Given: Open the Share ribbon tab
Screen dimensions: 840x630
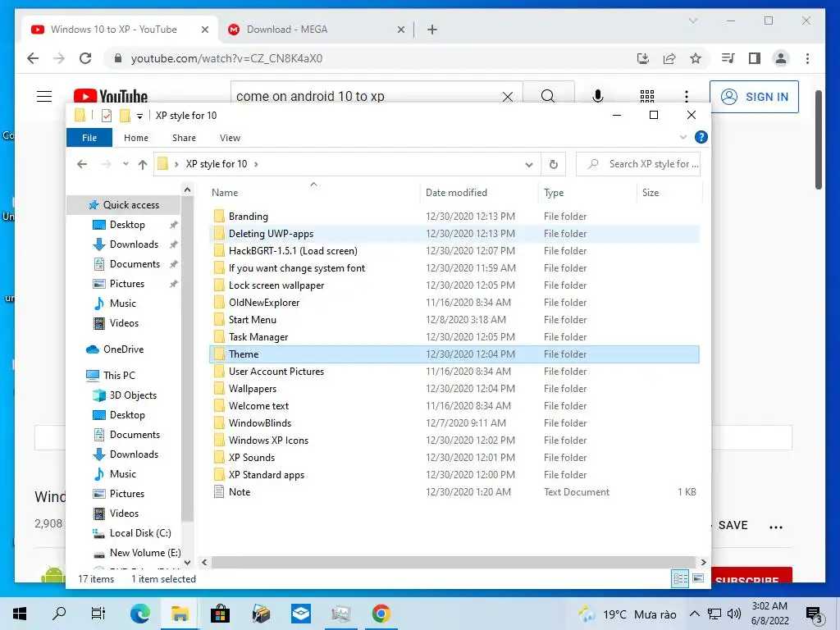Looking at the screenshot, I should [x=184, y=138].
